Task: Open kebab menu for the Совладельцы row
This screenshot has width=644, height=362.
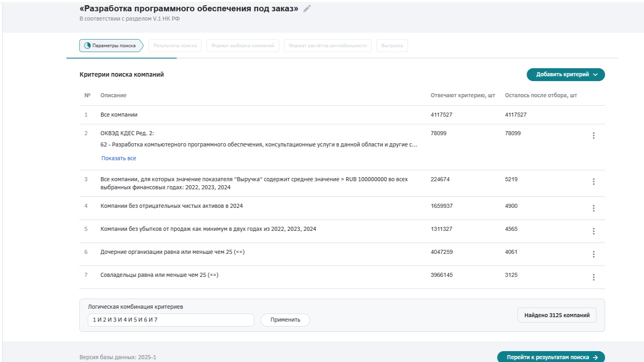Action: 593,277
